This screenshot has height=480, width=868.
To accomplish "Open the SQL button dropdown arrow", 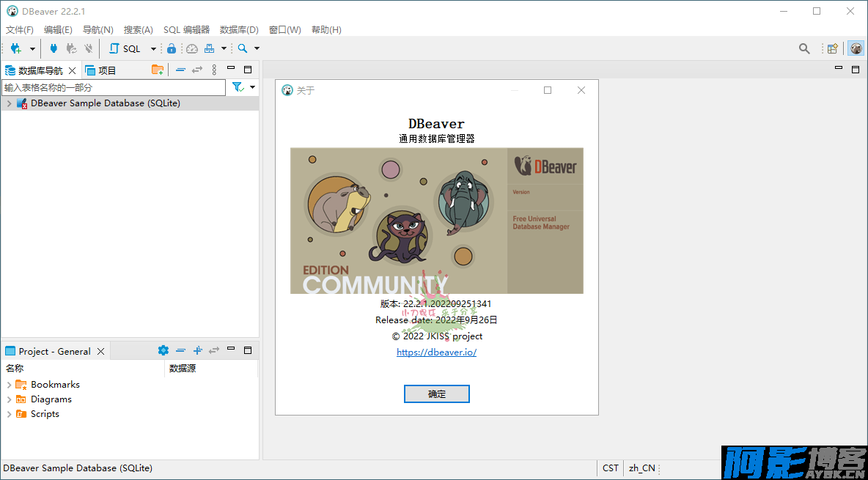I will (x=153, y=48).
